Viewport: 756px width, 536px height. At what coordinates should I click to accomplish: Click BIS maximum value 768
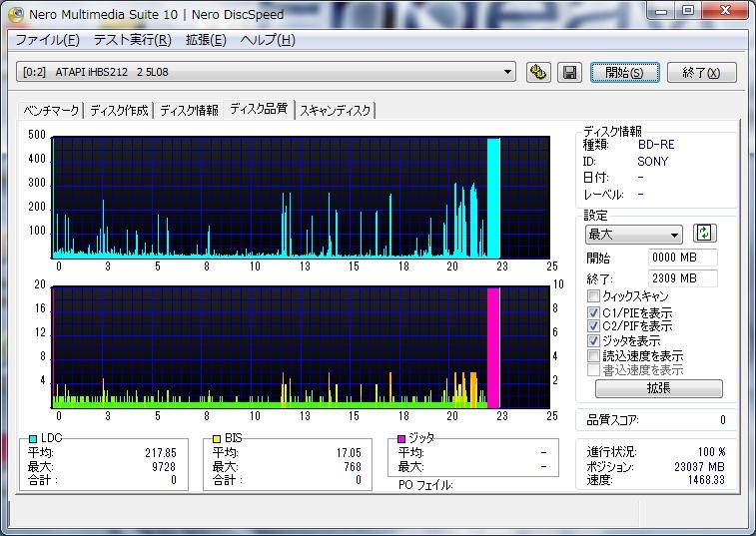click(x=353, y=466)
